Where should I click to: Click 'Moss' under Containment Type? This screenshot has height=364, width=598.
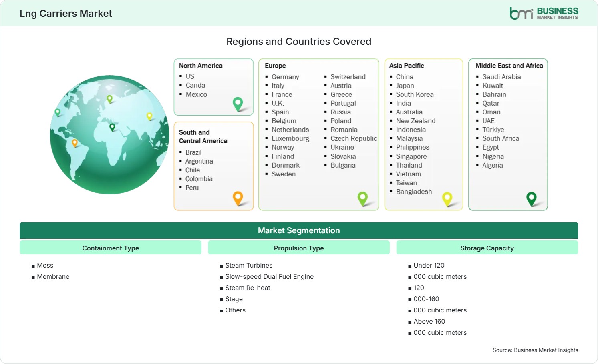tap(45, 265)
